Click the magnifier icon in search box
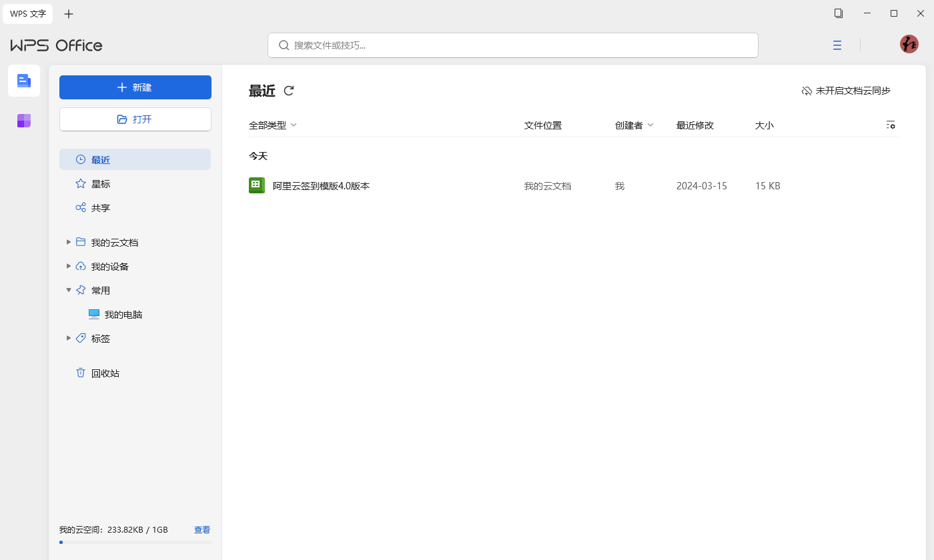 pos(284,45)
